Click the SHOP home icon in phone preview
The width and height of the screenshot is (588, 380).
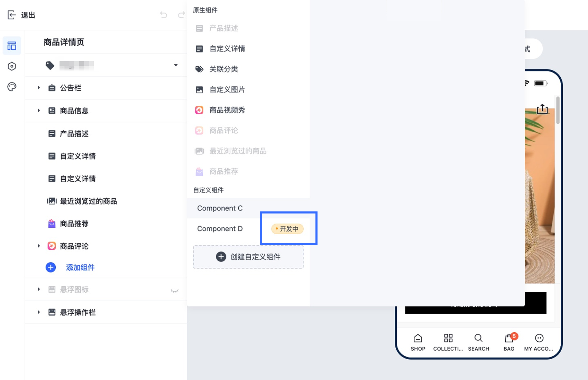pos(418,339)
